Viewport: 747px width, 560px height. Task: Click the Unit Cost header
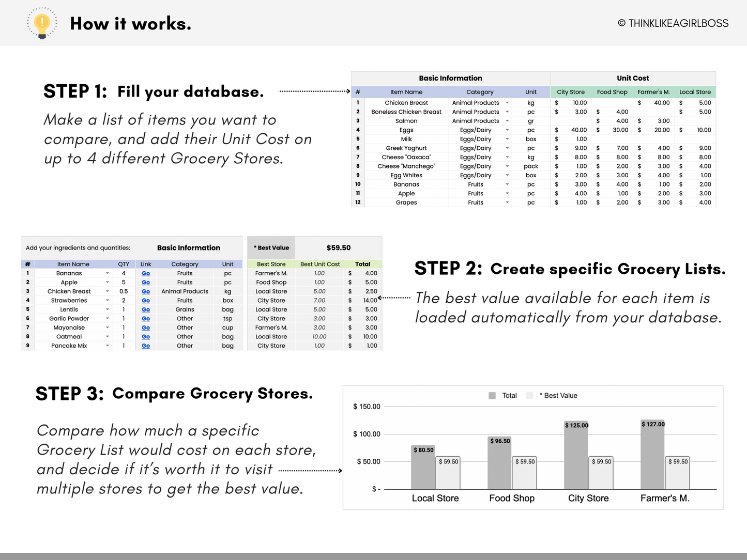click(x=632, y=78)
